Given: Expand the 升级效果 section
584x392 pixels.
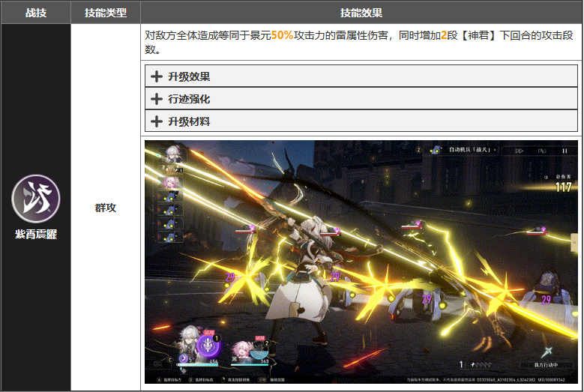Looking at the screenshot, I should [361, 76].
